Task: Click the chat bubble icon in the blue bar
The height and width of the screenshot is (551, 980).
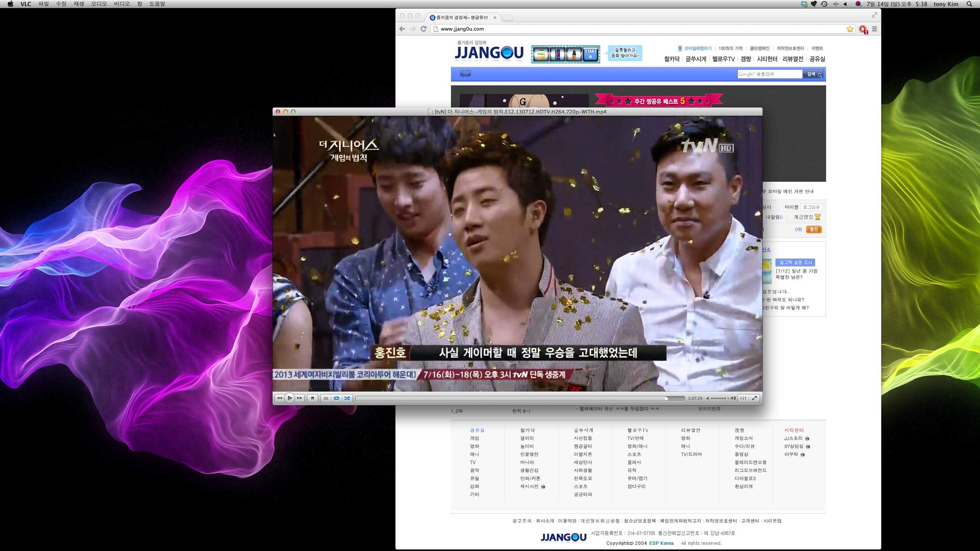Action: point(465,73)
